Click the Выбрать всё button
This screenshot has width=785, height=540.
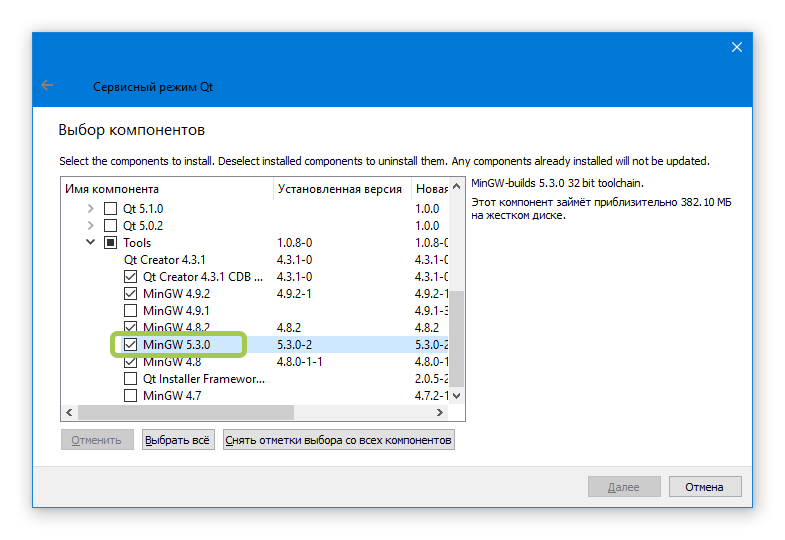[178, 440]
